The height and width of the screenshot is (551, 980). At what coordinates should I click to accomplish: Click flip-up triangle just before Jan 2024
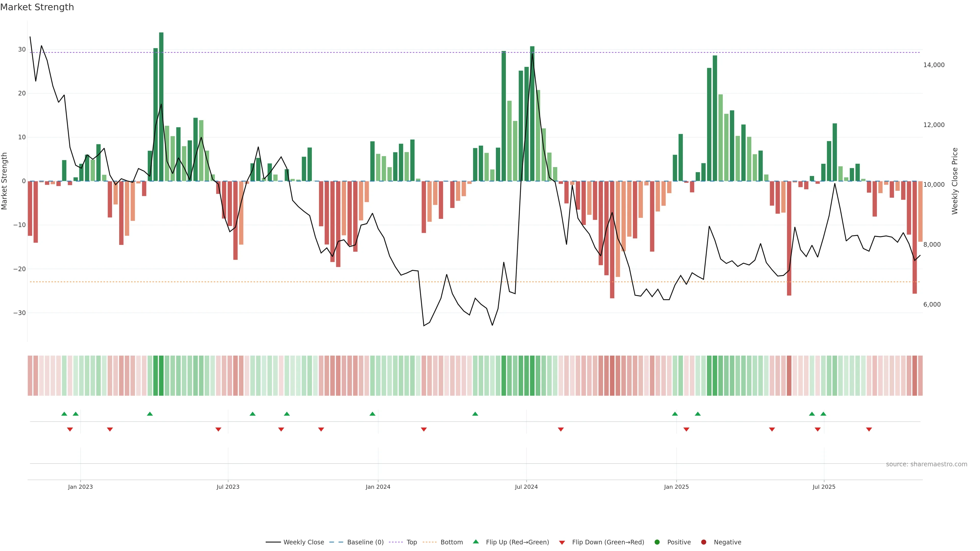(372, 414)
